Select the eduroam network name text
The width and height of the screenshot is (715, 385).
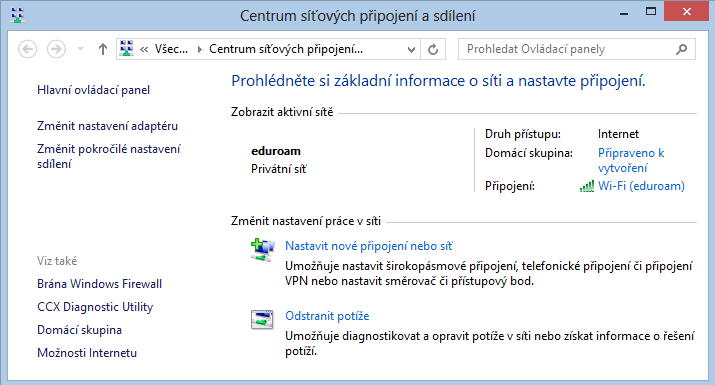pyautogui.click(x=276, y=151)
